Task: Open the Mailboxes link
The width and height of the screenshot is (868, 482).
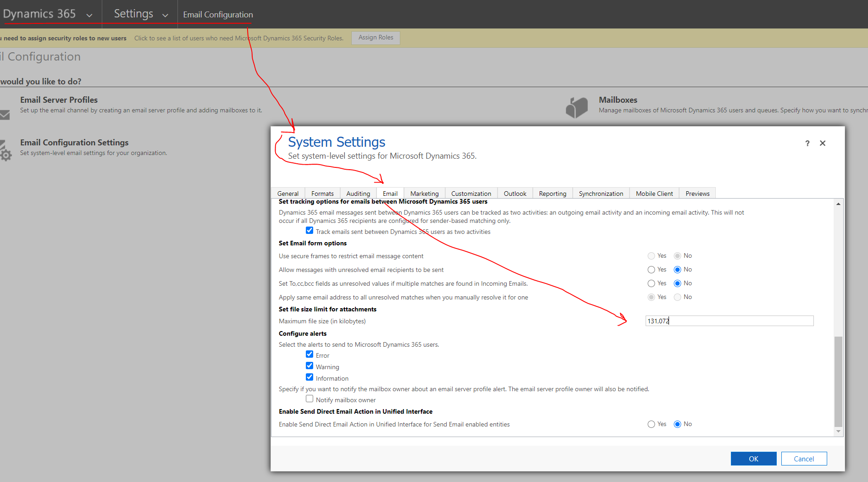Action: pyautogui.click(x=618, y=100)
